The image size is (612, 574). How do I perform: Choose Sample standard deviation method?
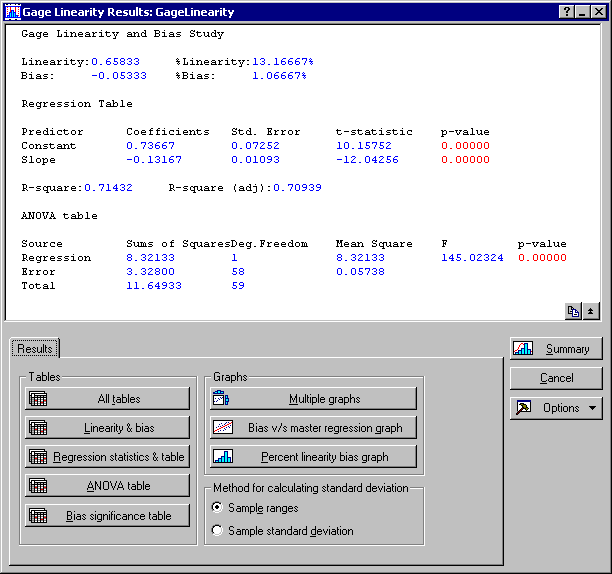pos(217,531)
